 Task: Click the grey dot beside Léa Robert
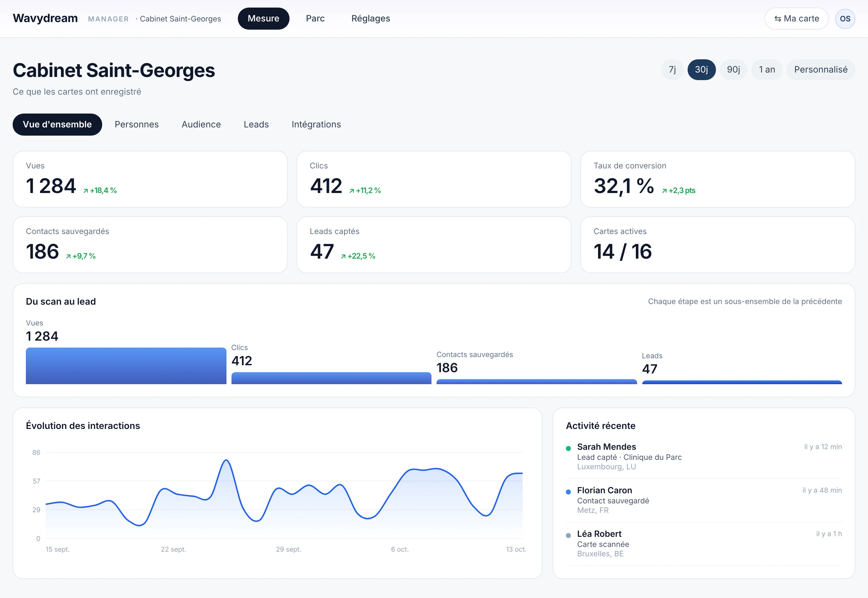coord(568,535)
